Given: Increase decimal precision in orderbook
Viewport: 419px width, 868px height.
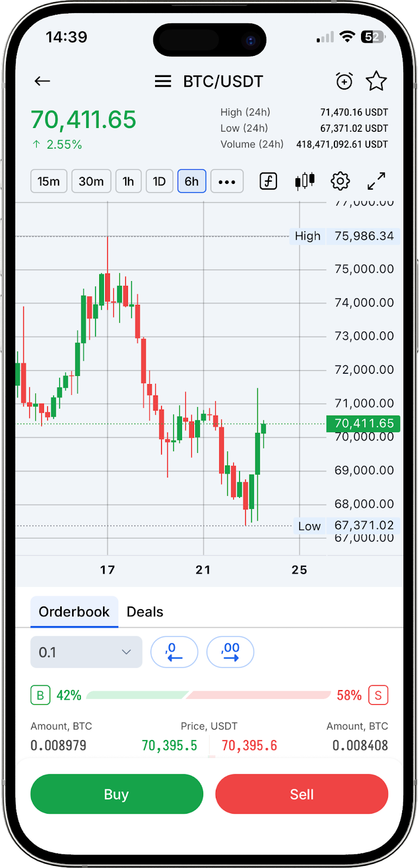Looking at the screenshot, I should coord(230,652).
